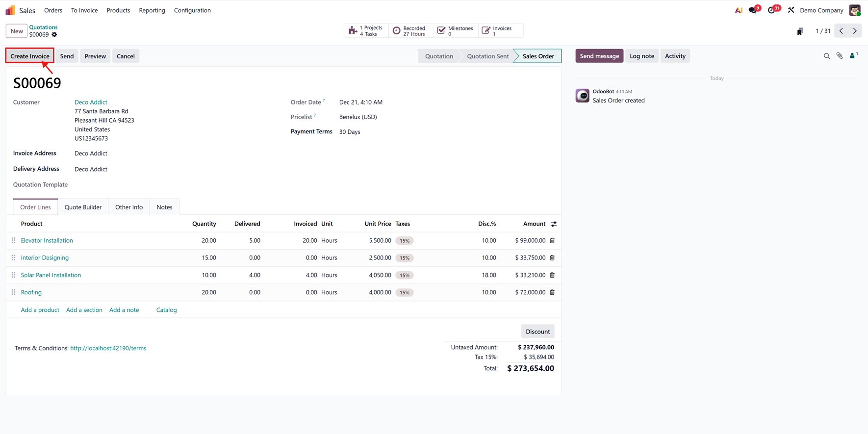868x434 pixels.
Task: Click the 15% tax tag on Roofing line
Action: point(405,293)
